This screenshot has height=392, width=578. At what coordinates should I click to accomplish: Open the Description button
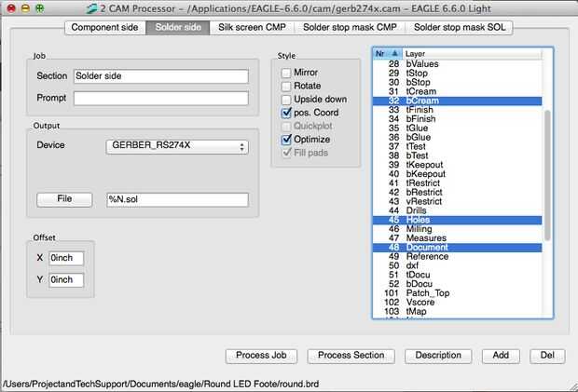coord(438,356)
